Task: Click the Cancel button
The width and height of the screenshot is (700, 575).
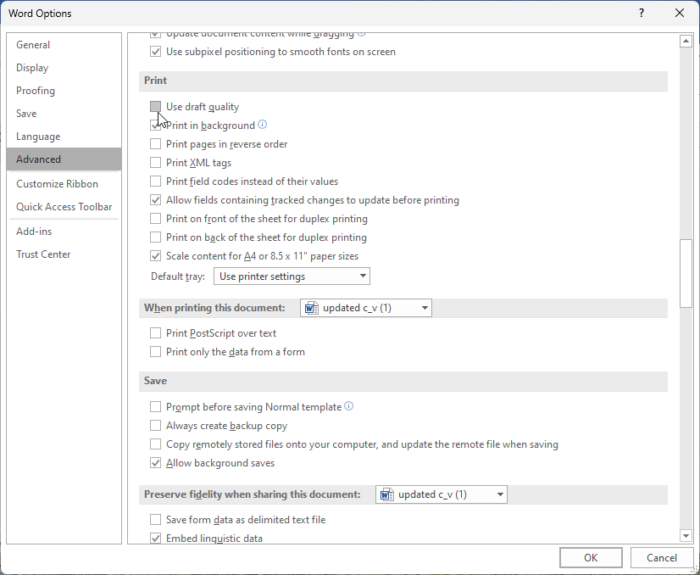Action: coord(661,557)
